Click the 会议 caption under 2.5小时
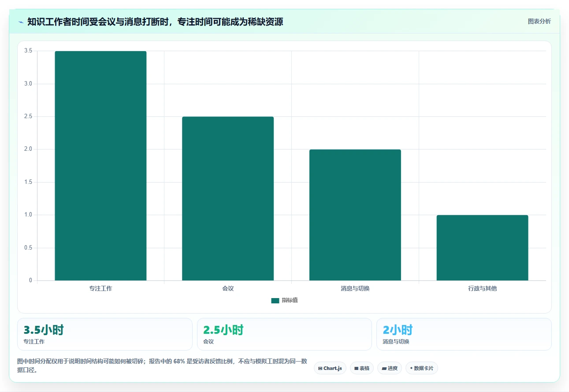The height and width of the screenshot is (392, 569). pyautogui.click(x=208, y=341)
